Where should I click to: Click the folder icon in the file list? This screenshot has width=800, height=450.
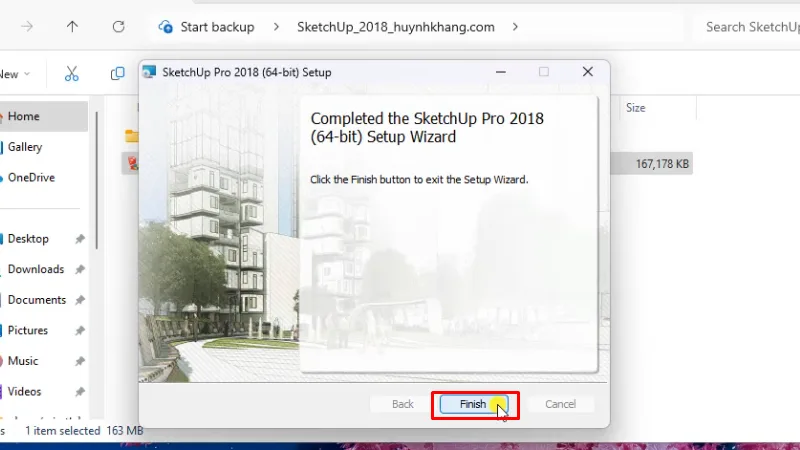pyautogui.click(x=132, y=136)
